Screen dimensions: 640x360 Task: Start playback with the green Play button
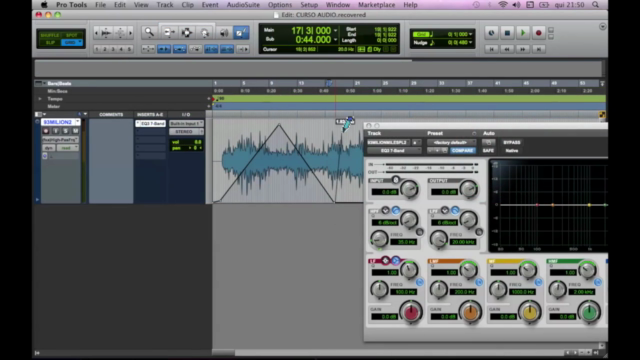point(523,33)
